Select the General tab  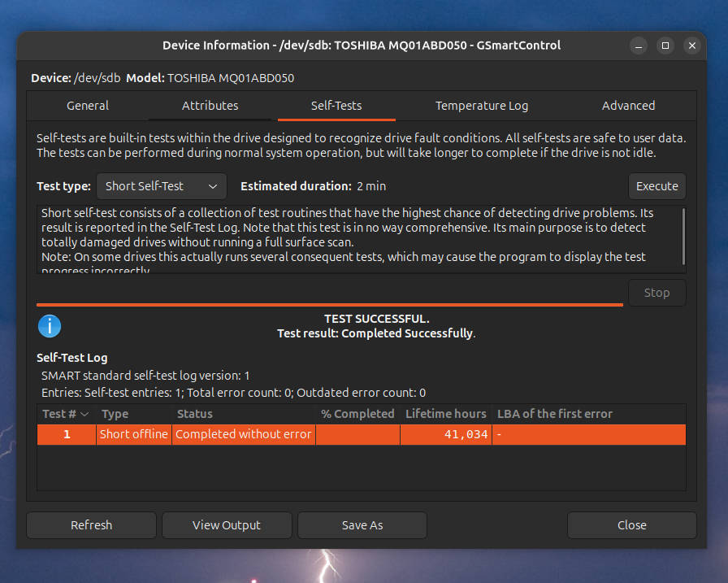pyautogui.click(x=87, y=105)
